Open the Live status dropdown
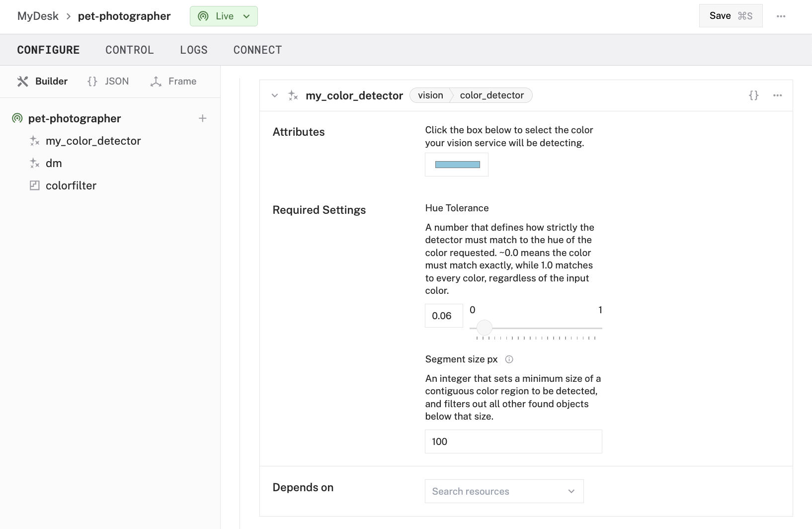This screenshot has height=529, width=812. coord(224,16)
